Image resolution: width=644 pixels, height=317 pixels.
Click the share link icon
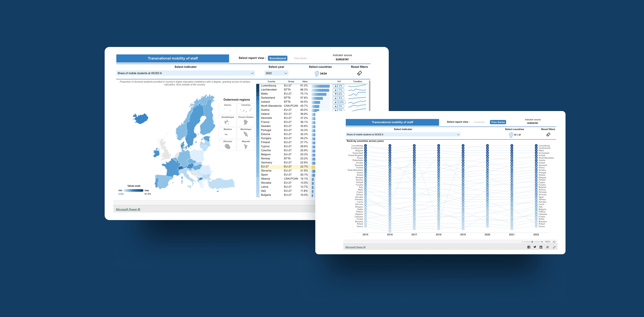click(x=548, y=247)
